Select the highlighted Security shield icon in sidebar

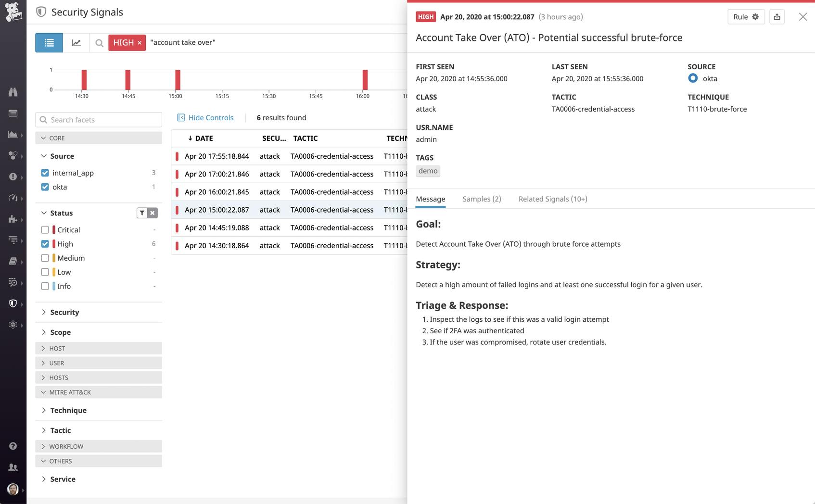point(13,303)
